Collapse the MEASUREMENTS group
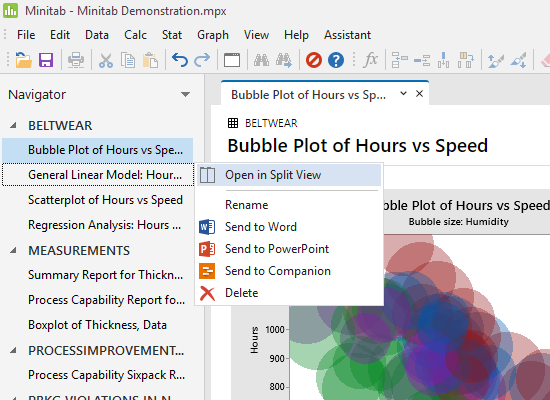Viewport: 550px width, 400px height. point(13,250)
